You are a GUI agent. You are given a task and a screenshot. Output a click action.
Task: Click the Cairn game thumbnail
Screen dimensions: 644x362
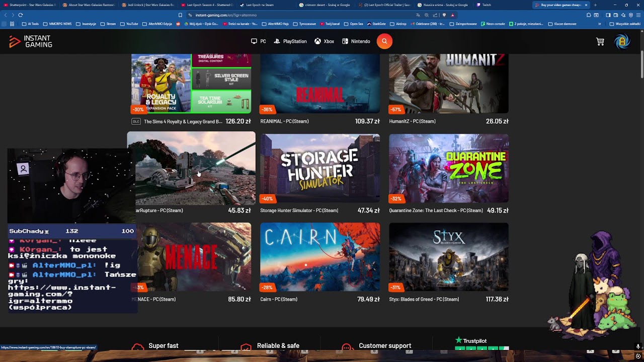coord(320,257)
